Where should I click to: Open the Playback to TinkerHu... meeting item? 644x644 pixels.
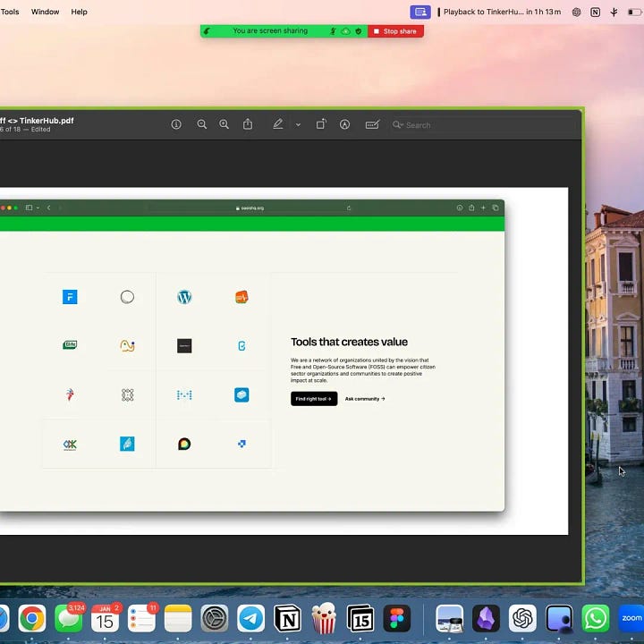[x=499, y=12]
